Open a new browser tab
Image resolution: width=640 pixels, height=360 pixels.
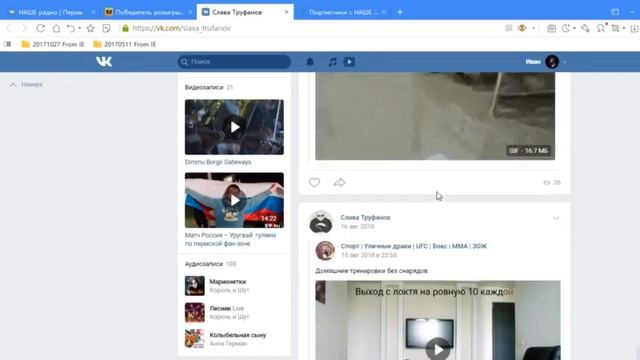[x=400, y=12]
